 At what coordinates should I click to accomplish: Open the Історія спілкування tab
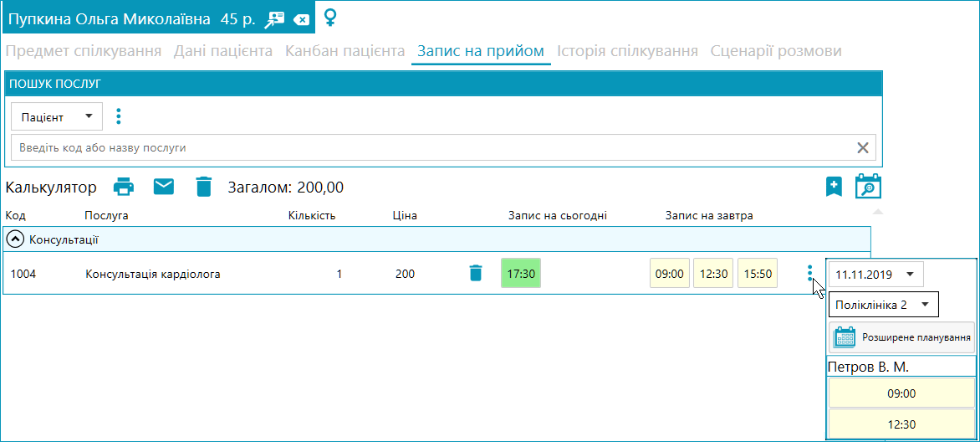point(627,51)
